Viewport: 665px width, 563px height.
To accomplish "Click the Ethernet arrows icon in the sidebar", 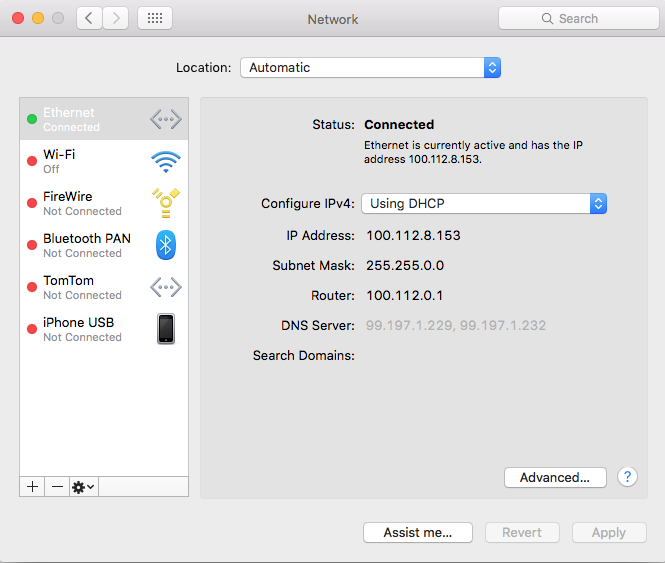I will point(166,119).
